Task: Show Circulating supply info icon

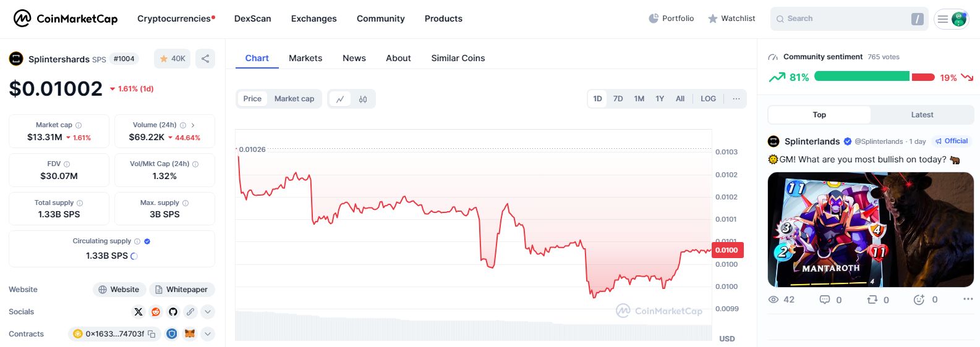Action: point(137,241)
